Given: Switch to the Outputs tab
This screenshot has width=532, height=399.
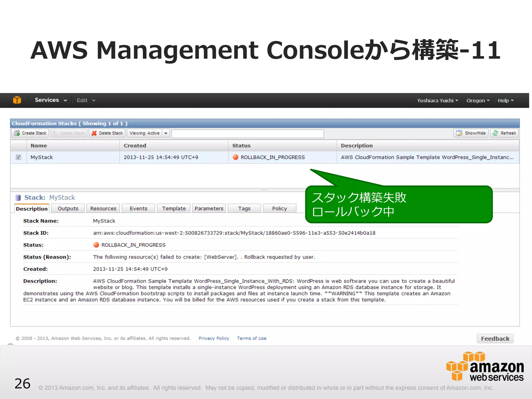Looking at the screenshot, I should click(x=68, y=208).
